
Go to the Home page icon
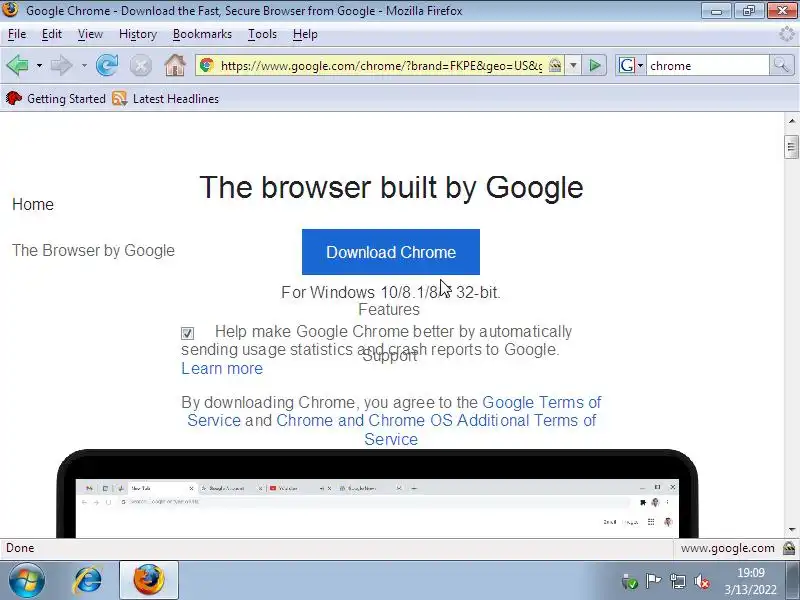(x=174, y=65)
